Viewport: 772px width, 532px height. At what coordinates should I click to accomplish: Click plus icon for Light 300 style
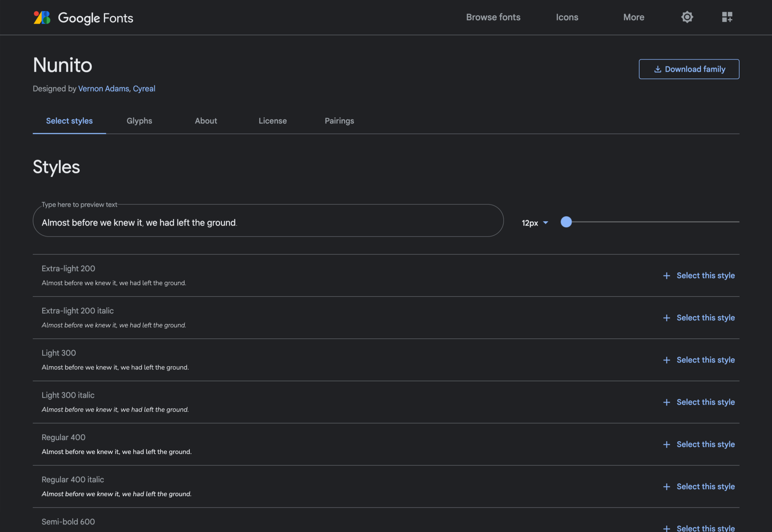pyautogui.click(x=666, y=360)
